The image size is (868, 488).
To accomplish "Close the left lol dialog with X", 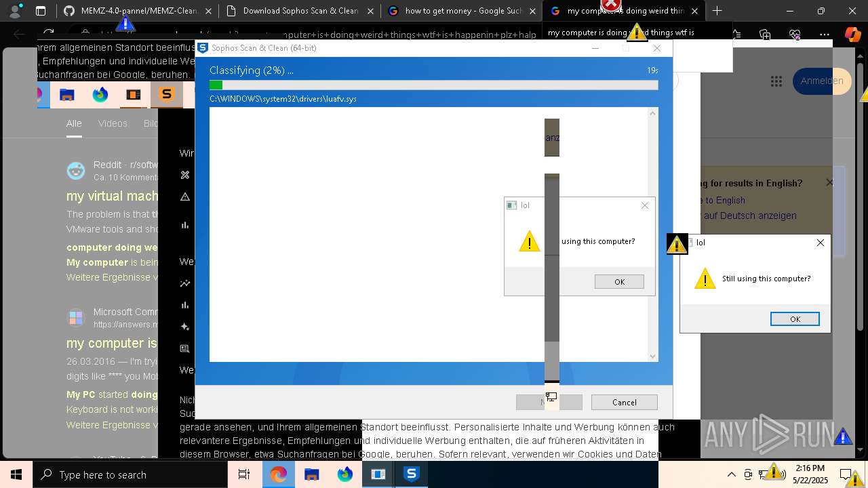I will 644,205.
